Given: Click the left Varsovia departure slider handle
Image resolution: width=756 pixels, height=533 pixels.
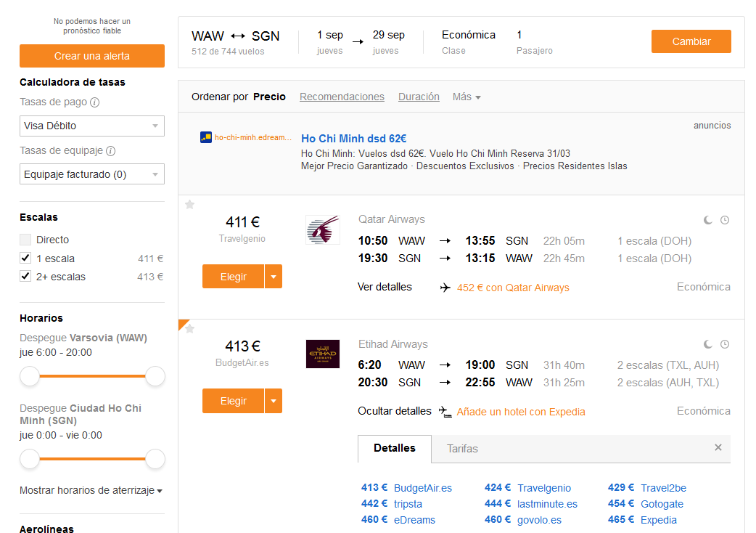Looking at the screenshot, I should [x=30, y=376].
